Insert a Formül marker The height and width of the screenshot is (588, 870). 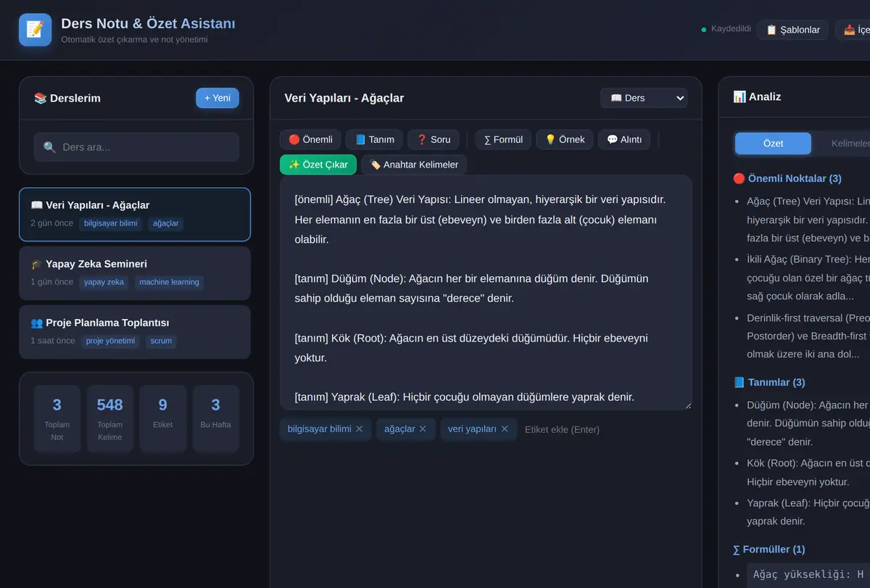[x=503, y=139]
